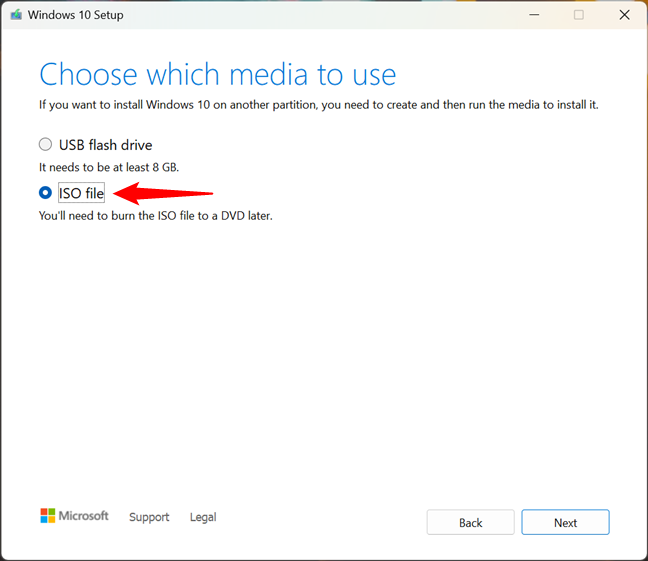The height and width of the screenshot is (561, 648).
Task: Open the Support link
Action: tap(149, 517)
